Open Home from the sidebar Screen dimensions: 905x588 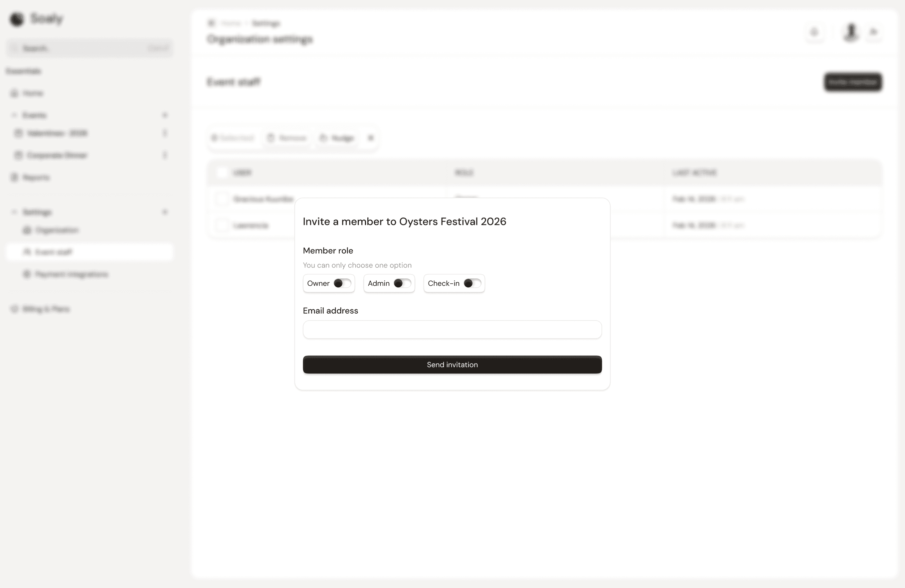coord(33,93)
